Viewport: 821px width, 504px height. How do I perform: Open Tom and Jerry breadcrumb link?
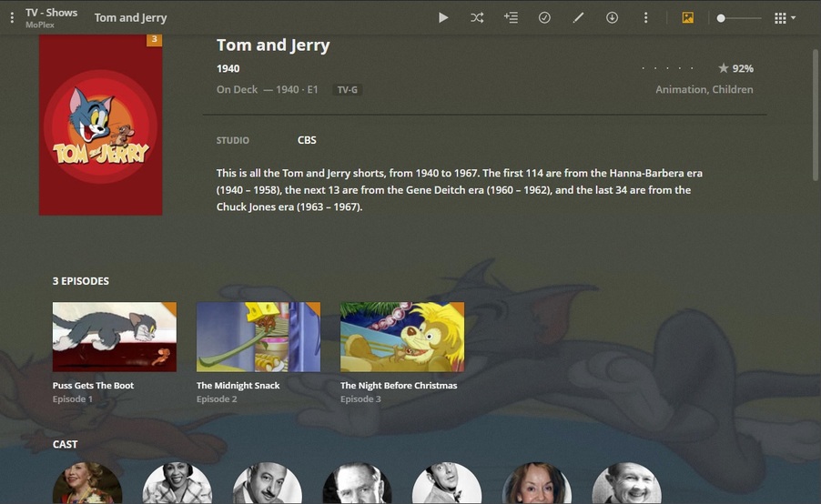[x=130, y=18]
